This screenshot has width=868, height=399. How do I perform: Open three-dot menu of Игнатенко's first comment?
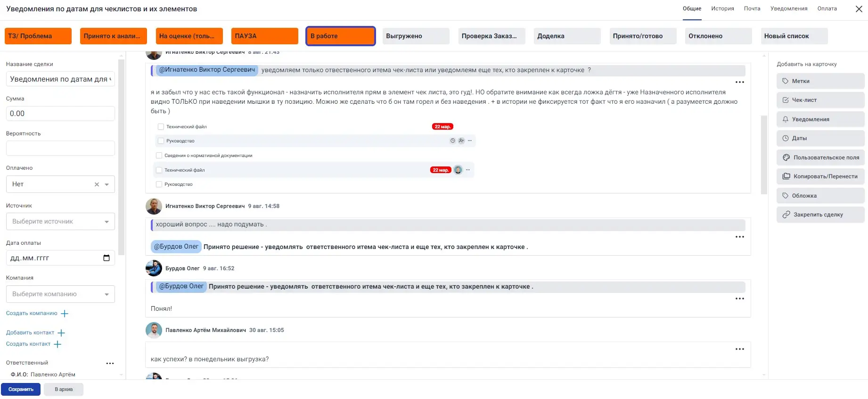click(x=739, y=82)
